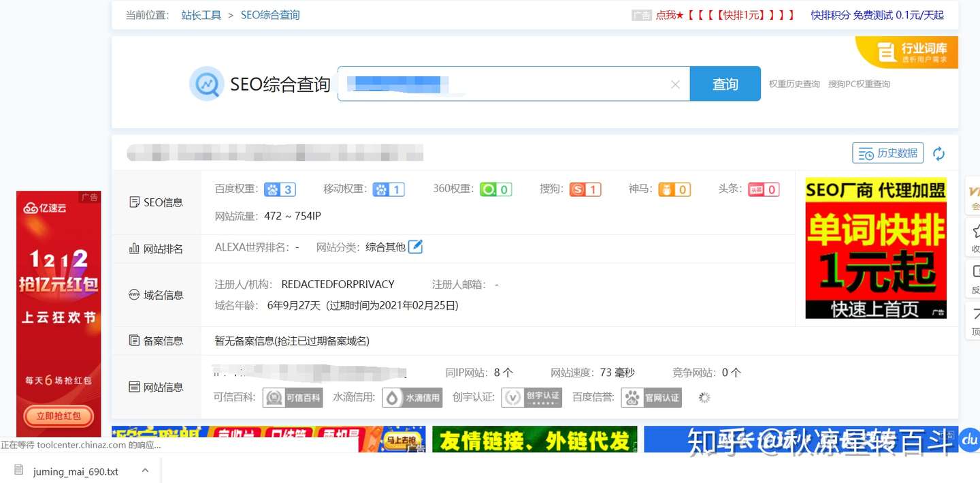
Task: Click the 水滴信用 badge
Action: pos(412,398)
